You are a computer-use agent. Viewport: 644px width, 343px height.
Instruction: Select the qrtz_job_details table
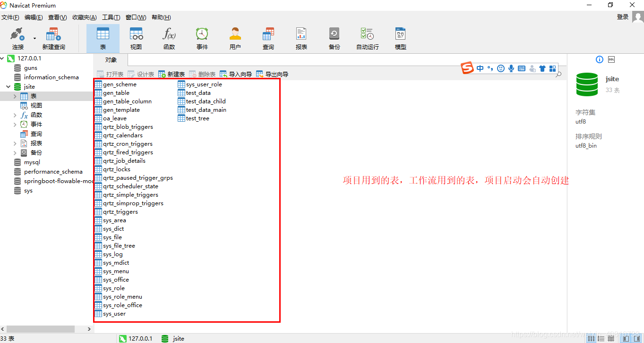pyautogui.click(x=120, y=161)
